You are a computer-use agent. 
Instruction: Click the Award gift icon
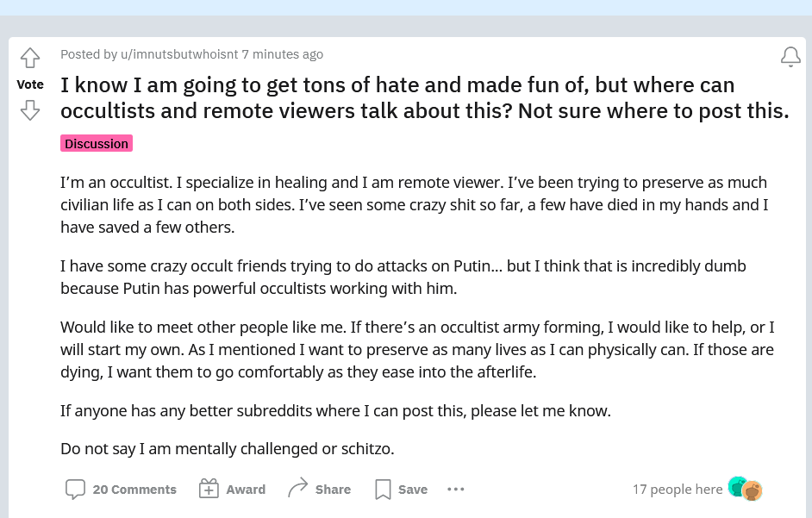coord(209,490)
